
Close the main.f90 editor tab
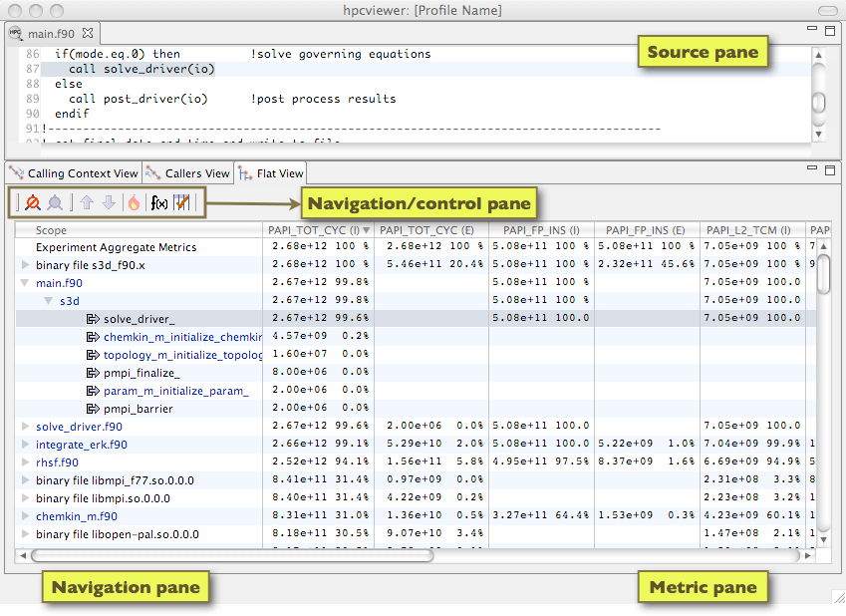[88, 33]
